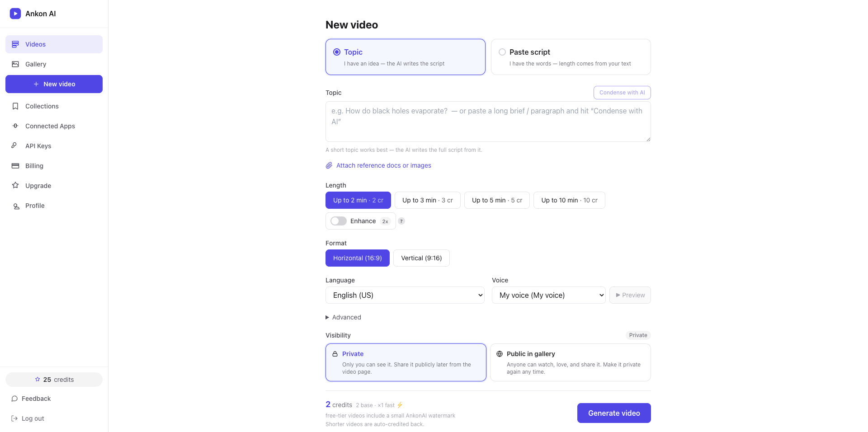Select the Paste script radio option
Viewport: 868px width, 432px height.
502,52
